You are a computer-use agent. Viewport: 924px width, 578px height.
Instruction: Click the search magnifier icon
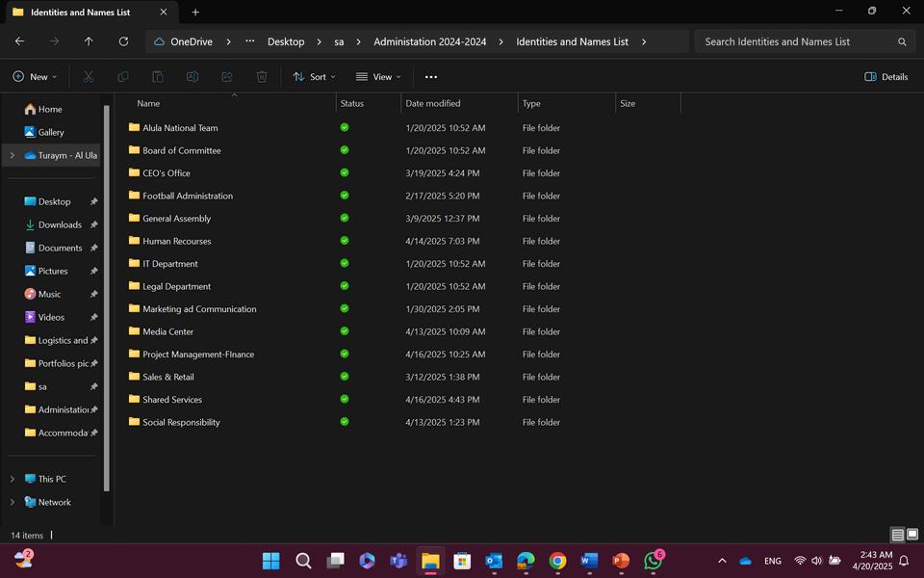902,42
